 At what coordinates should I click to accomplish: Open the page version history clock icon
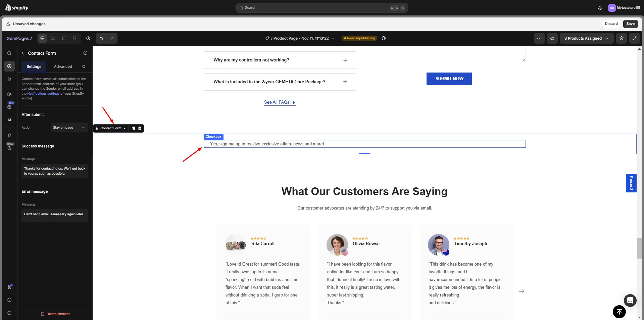tap(88, 38)
